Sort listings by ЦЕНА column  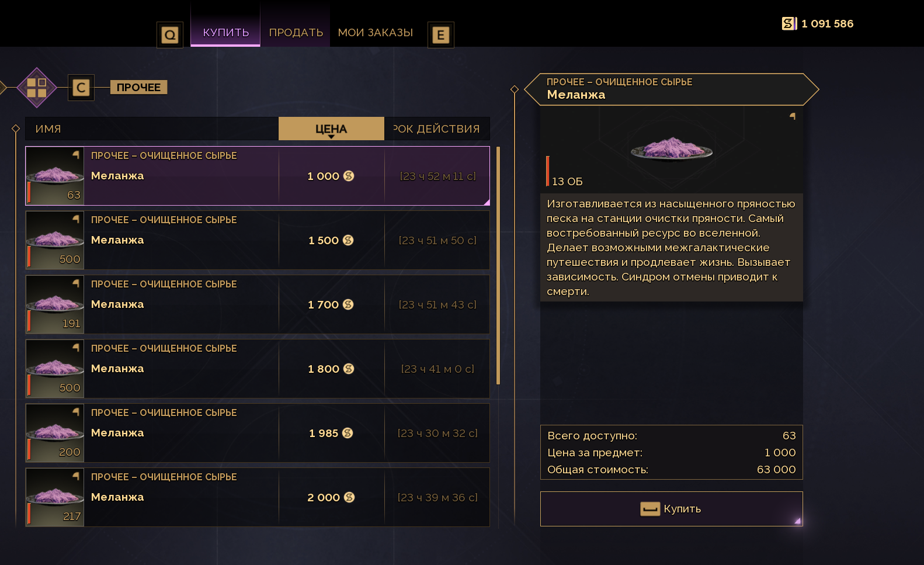coord(331,129)
